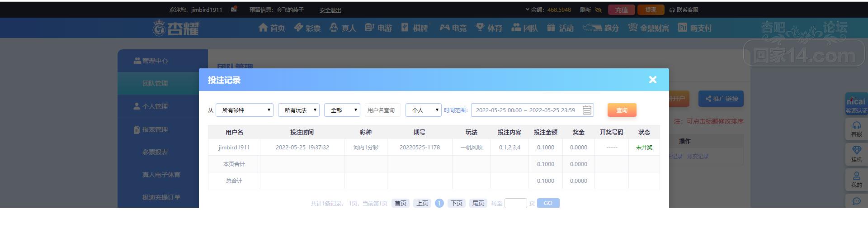Open the 电游 slot games nav item
Screen dimensions: 868x248
[378, 28]
